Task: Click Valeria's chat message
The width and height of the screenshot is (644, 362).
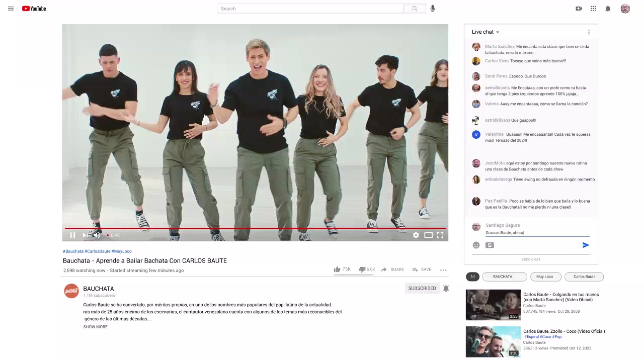Action: click(x=544, y=104)
